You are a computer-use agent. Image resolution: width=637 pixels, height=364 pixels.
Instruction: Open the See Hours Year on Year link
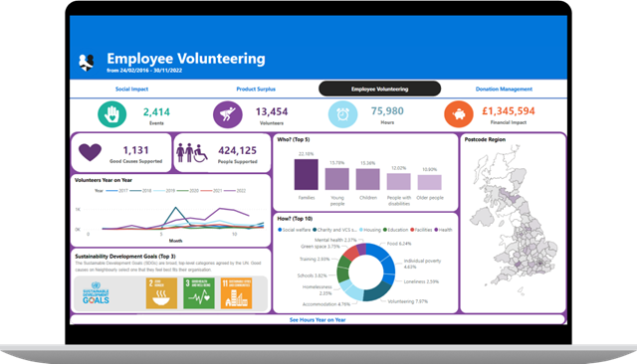pos(318,320)
